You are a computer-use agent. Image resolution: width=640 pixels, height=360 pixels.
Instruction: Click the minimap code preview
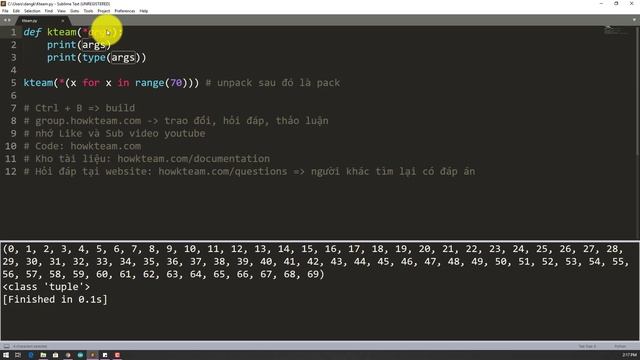point(616,30)
